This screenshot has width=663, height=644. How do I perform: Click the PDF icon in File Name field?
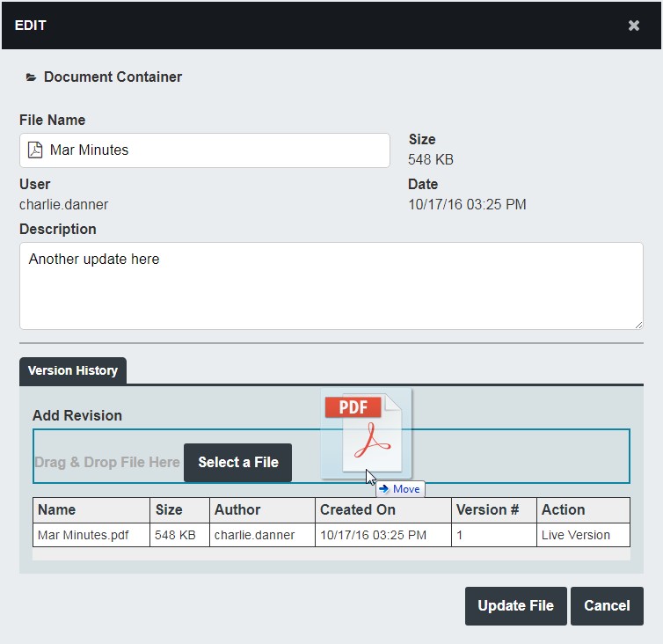point(35,150)
